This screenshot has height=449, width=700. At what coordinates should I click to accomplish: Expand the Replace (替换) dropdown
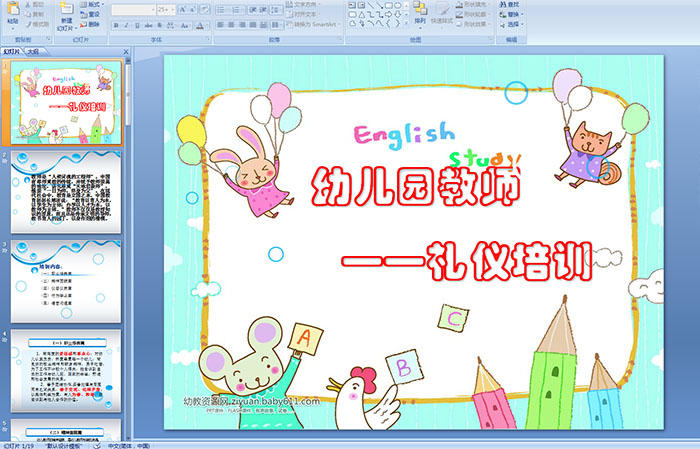click(x=511, y=14)
